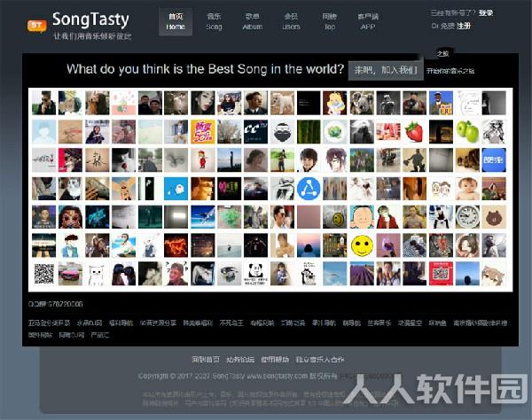
Task: Select the cartoon couple avatar
Action: tap(441, 189)
